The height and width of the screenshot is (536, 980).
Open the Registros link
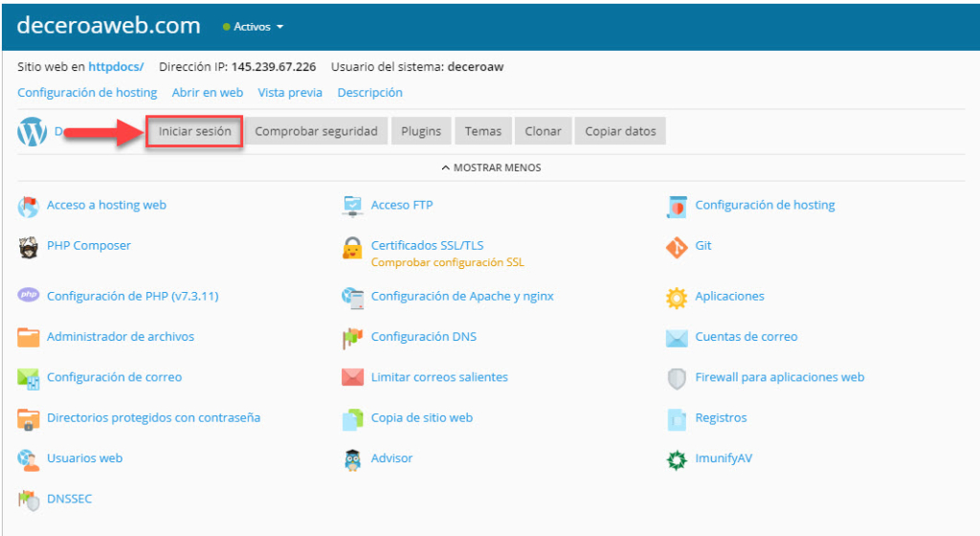click(x=721, y=418)
